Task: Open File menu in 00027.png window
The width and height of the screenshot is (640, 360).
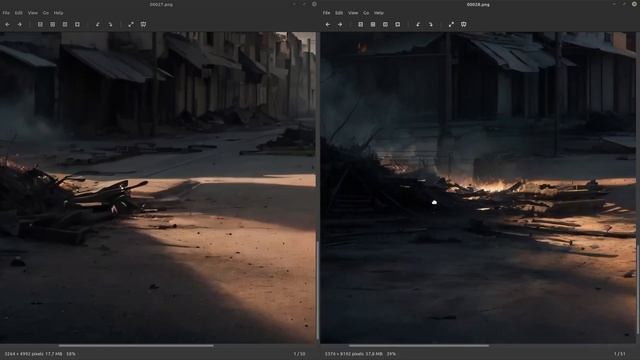Action: (x=6, y=13)
